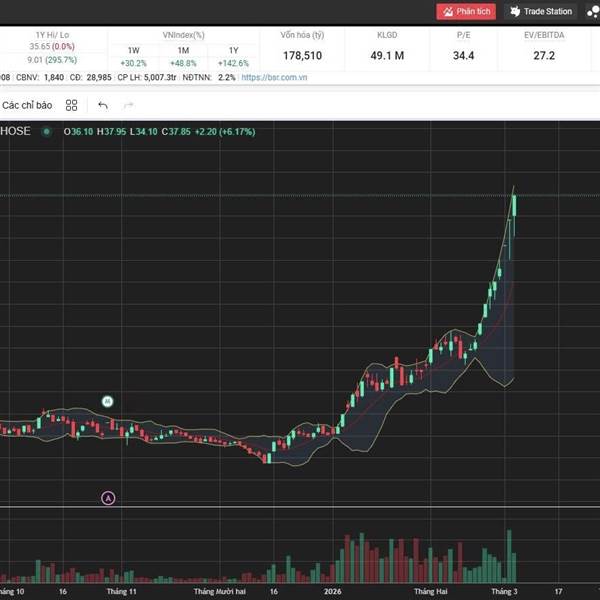Click the Tháng 3 time axis label
This screenshot has width=600, height=600.
504,591
